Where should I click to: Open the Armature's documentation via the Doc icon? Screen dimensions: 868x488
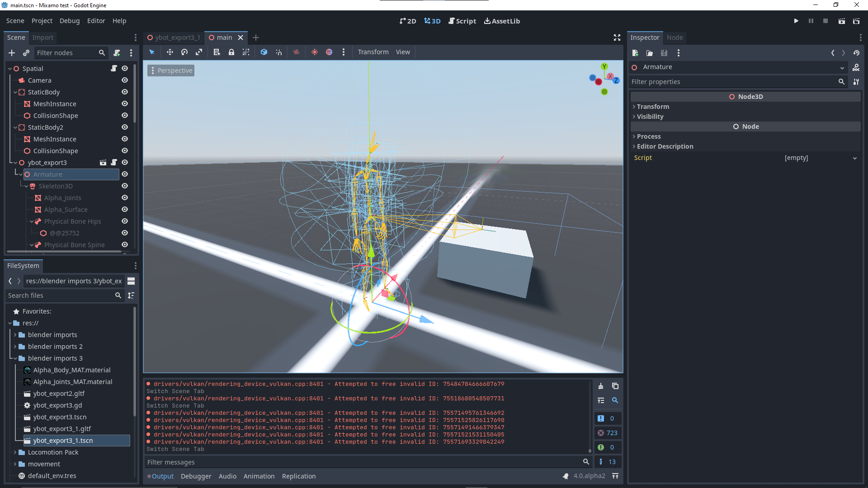(856, 67)
